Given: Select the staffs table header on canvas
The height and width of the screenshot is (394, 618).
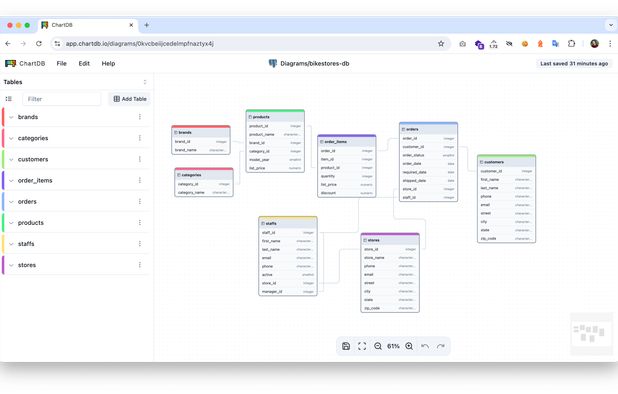Looking at the screenshot, I should [288, 223].
